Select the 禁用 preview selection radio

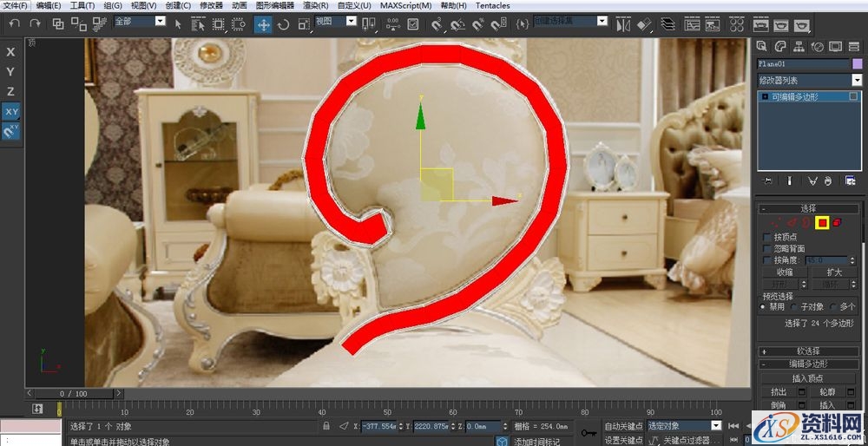tap(763, 306)
